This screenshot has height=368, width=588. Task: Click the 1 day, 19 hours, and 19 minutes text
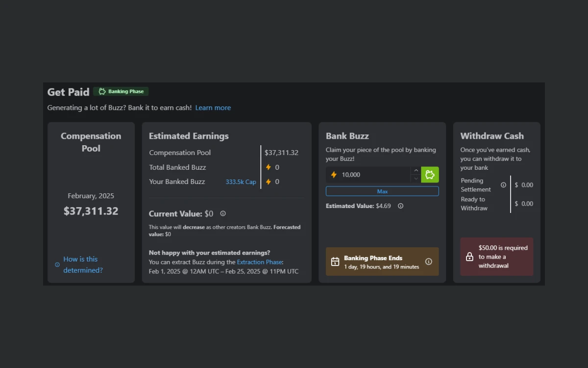[381, 267]
